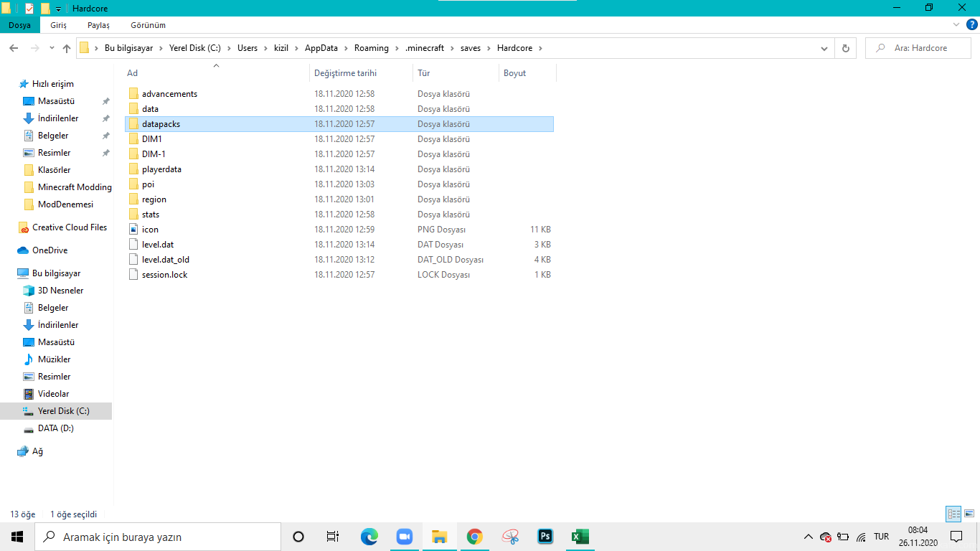Open pinned İndirilenler under Hızlı erişim
Image resolution: width=980 pixels, height=551 pixels.
[58, 118]
